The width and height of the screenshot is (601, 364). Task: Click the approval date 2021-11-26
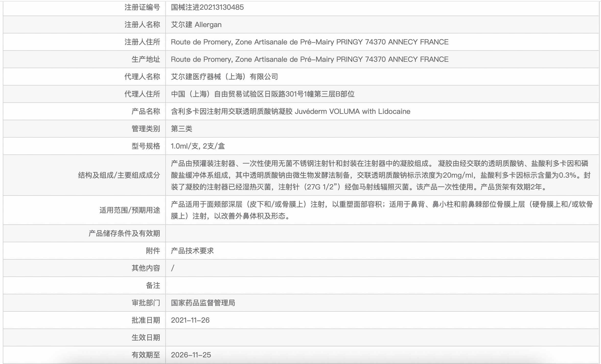click(x=190, y=320)
